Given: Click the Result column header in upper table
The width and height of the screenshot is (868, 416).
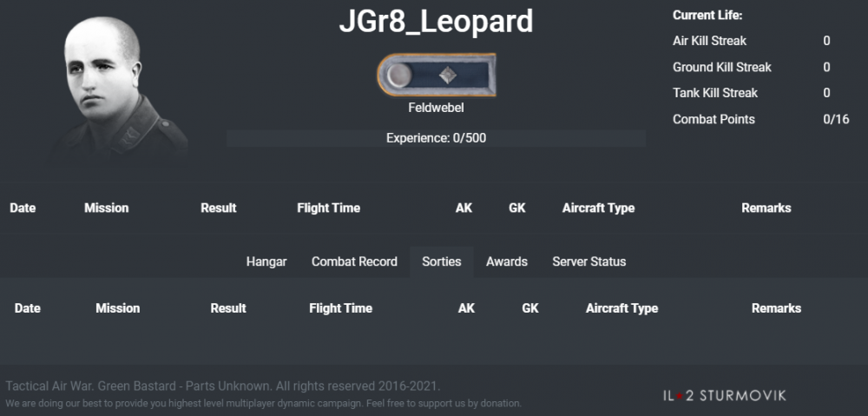Looking at the screenshot, I should [x=218, y=208].
